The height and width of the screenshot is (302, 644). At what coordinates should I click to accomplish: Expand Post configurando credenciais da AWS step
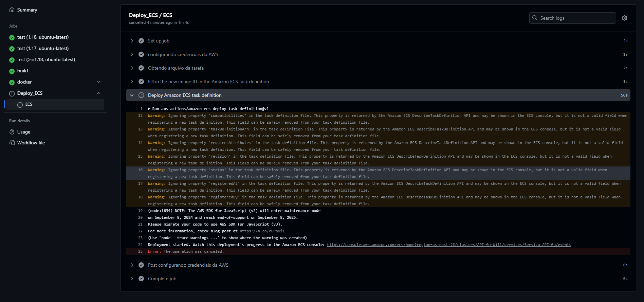tap(132, 265)
